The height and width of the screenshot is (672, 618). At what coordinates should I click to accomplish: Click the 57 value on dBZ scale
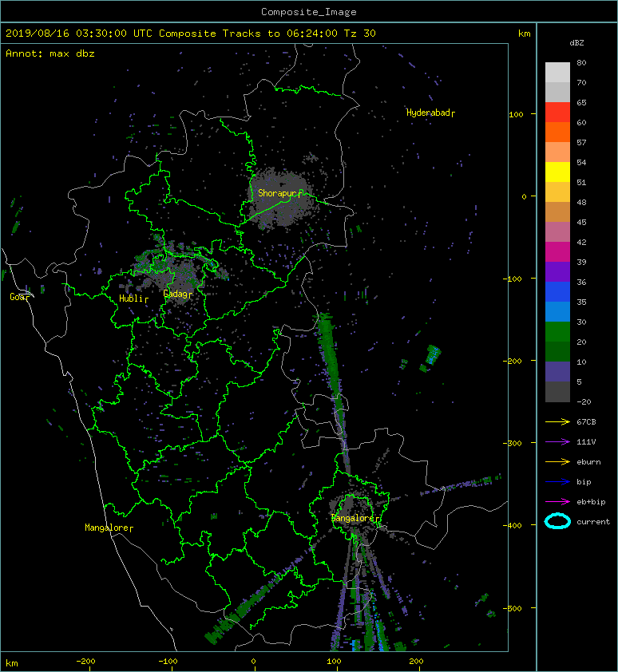pos(581,142)
